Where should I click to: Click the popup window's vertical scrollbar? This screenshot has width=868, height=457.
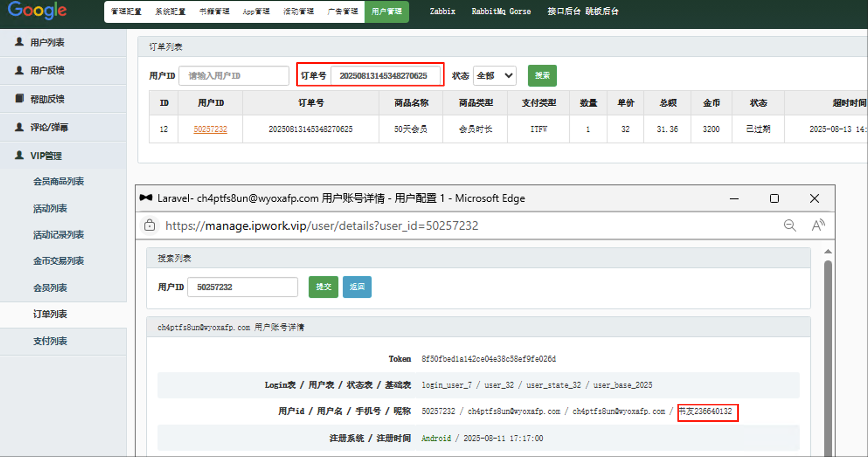click(828, 350)
